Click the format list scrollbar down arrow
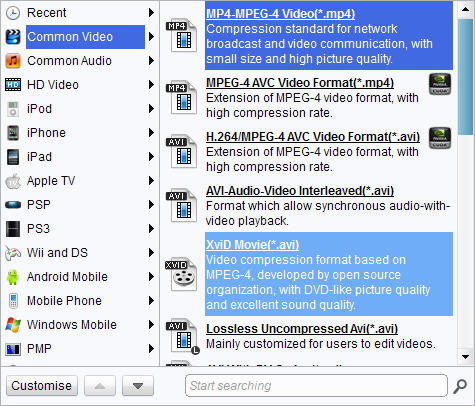The height and width of the screenshot is (406, 475). (466, 357)
